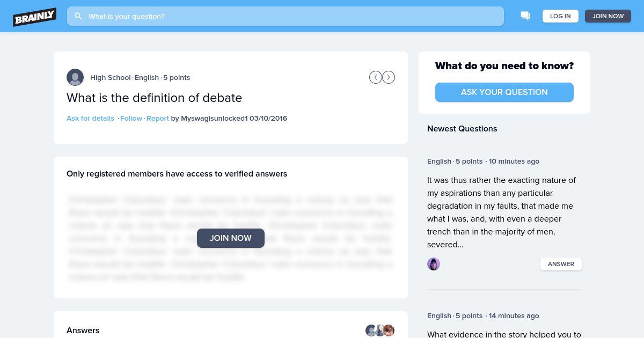Click ASK YOUR QUESTION button
The height and width of the screenshot is (338, 644).
504,92
